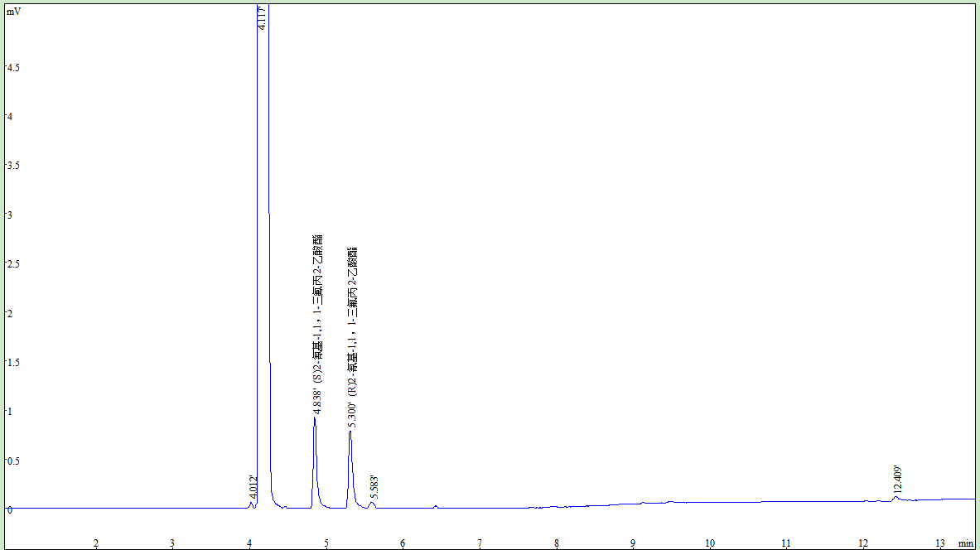
Task: Click the 4.838' (S) enantiomer peak label
Action: [317, 325]
